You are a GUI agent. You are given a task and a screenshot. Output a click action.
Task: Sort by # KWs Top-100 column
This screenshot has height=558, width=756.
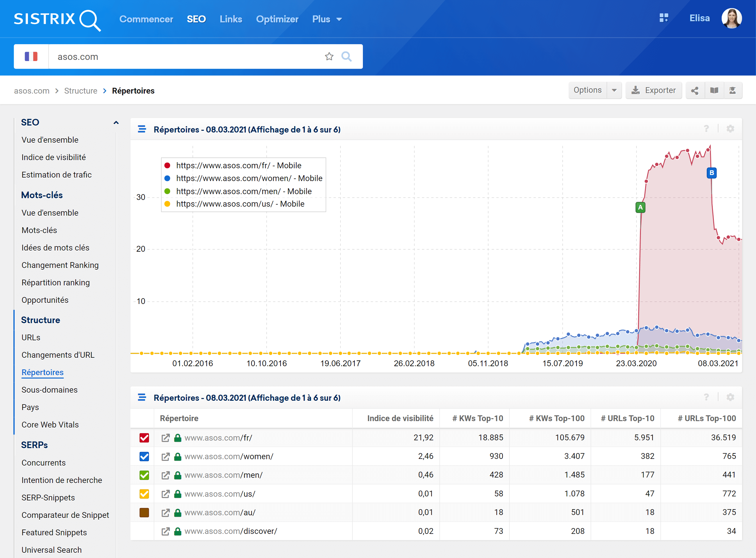click(557, 418)
